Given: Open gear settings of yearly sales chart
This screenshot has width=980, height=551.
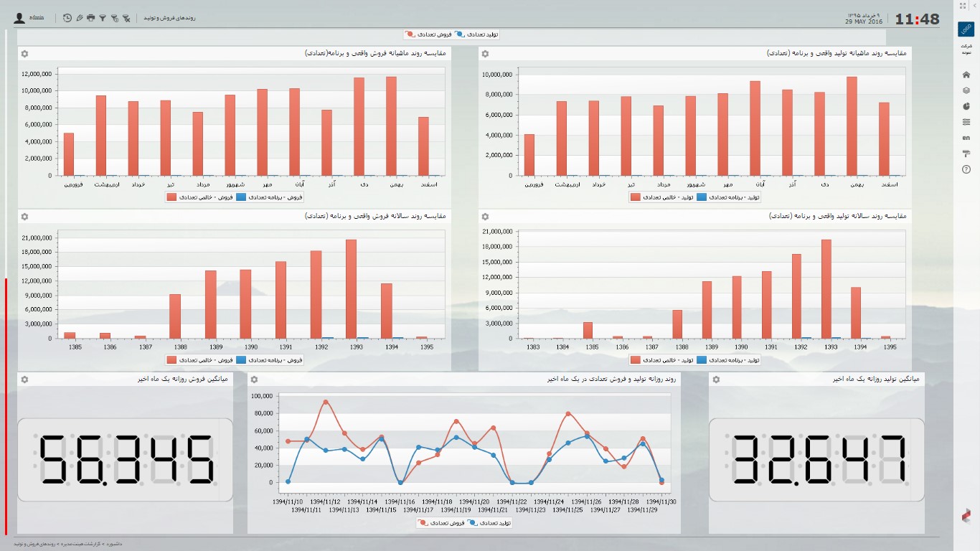Looking at the screenshot, I should [x=24, y=216].
